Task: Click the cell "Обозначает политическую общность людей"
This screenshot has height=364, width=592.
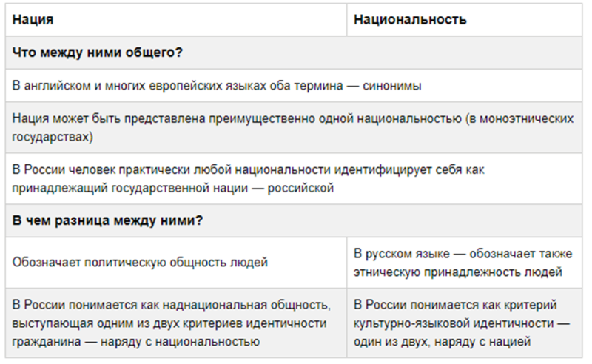Action: click(x=141, y=262)
